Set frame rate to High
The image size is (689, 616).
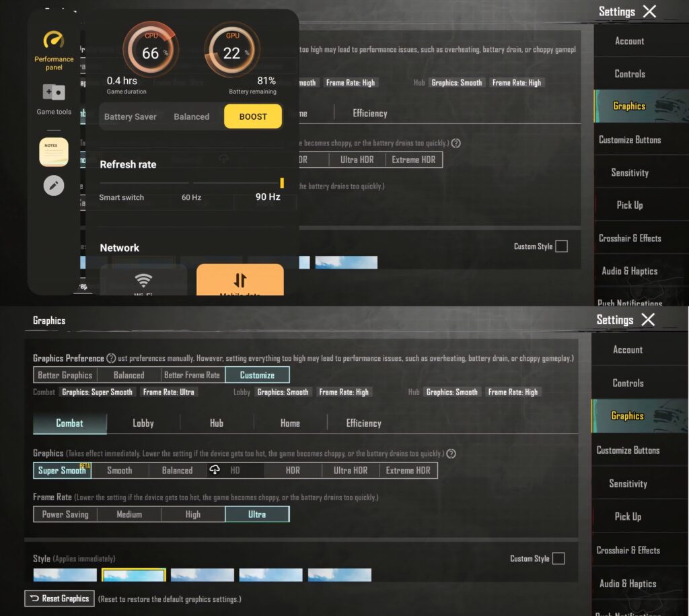tap(192, 514)
